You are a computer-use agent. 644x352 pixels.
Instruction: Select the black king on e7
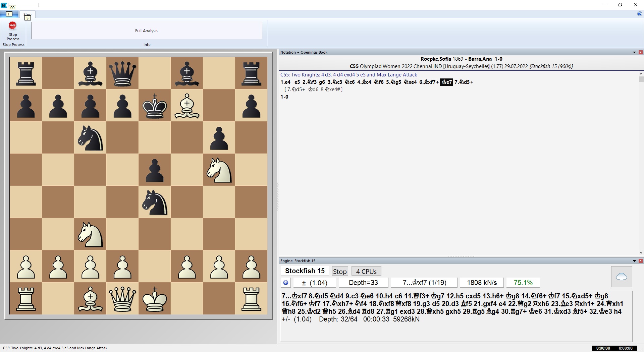[x=155, y=106]
